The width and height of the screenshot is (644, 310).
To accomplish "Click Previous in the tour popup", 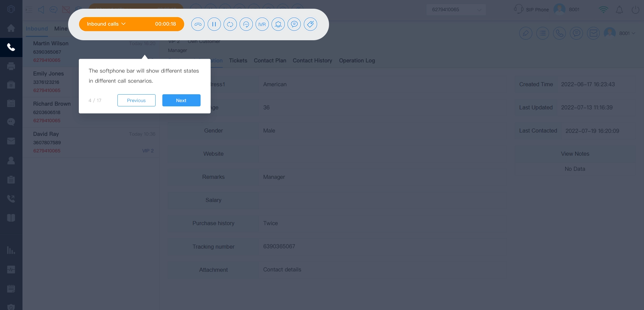I will tap(136, 100).
